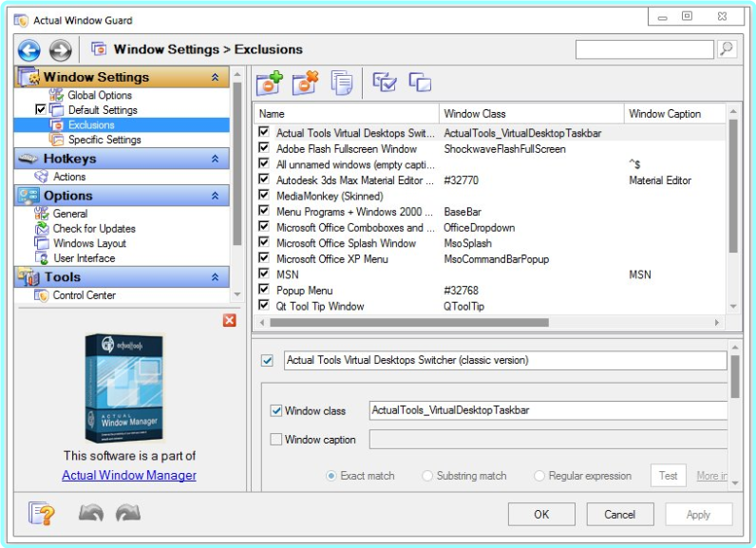The height and width of the screenshot is (548, 756).
Task: Click the General options icon
Action: [x=42, y=214]
